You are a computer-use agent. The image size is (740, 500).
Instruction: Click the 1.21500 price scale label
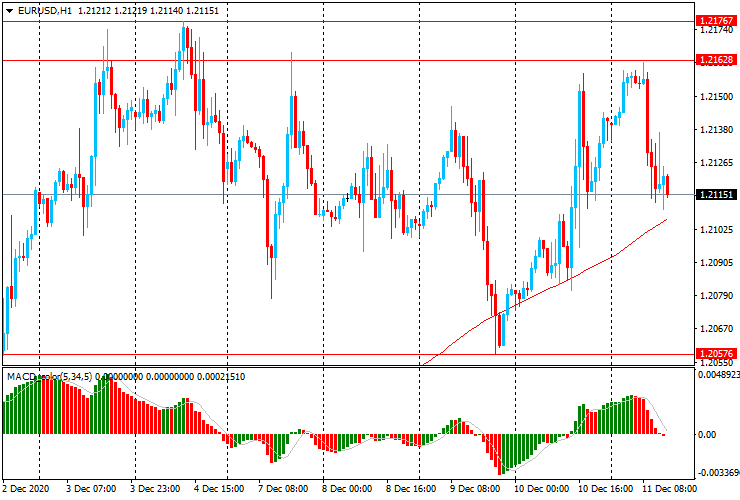(x=716, y=96)
